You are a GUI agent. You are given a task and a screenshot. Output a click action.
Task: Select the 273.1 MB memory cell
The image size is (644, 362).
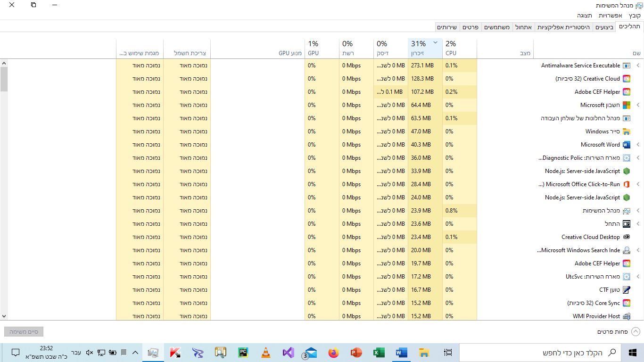coord(425,66)
